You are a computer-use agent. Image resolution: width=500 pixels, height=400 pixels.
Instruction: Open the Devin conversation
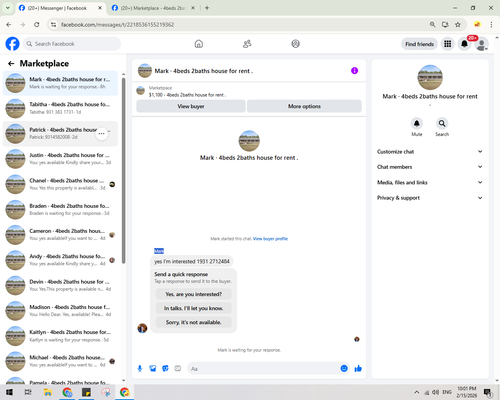[60, 285]
